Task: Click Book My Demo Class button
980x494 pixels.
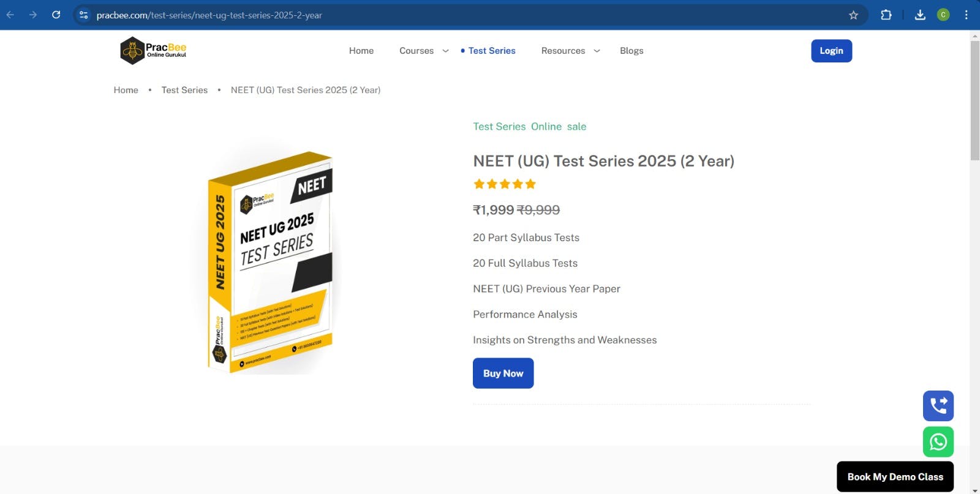Action: coord(895,477)
